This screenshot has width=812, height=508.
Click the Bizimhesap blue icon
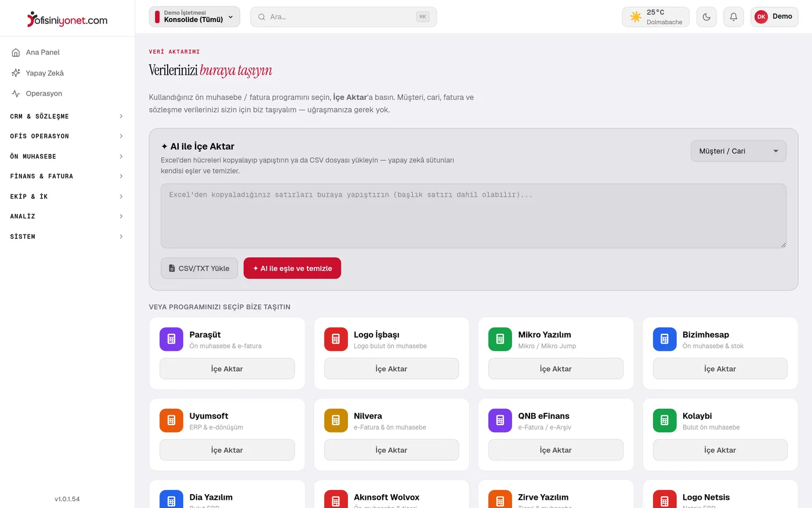[665, 339]
